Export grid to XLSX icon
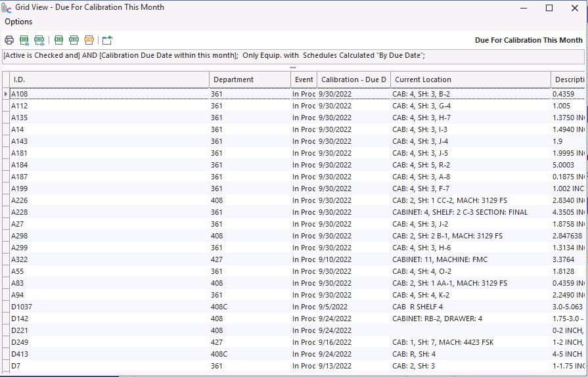The width and height of the screenshot is (588, 377). click(74, 40)
